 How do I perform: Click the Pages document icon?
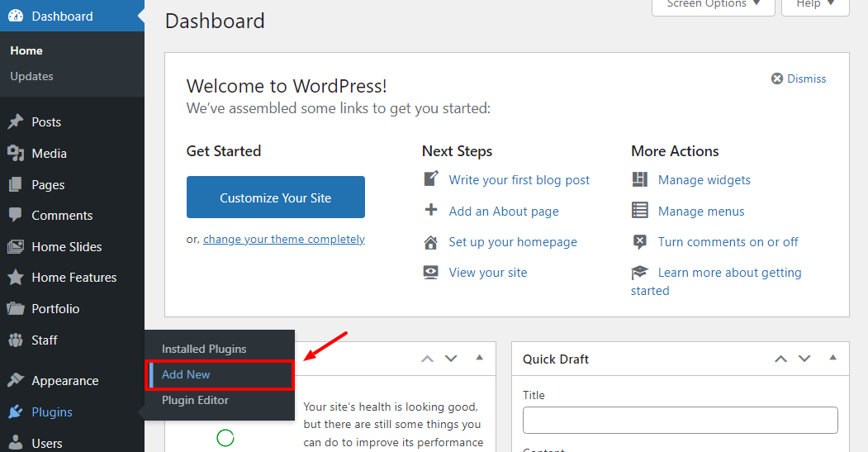(x=16, y=184)
